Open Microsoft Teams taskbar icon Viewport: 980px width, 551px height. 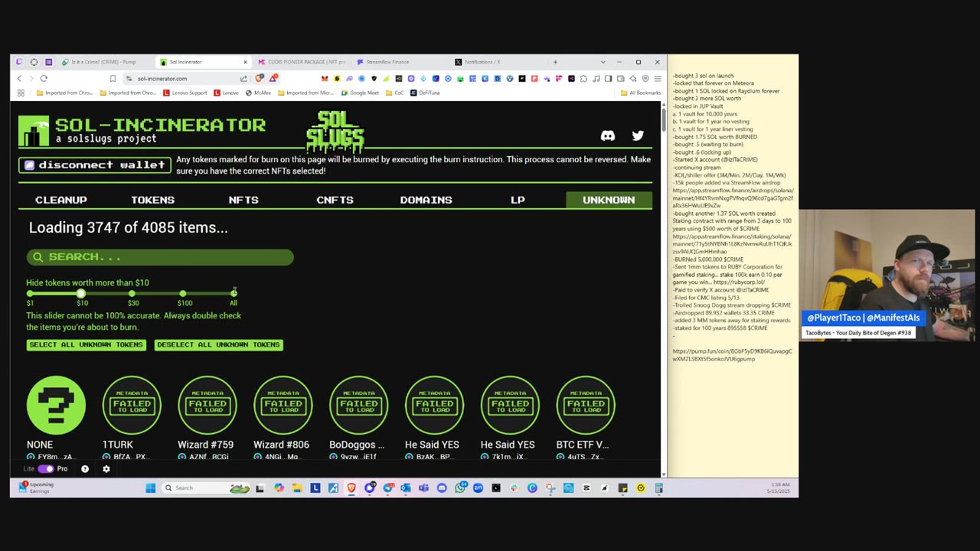pyautogui.click(x=423, y=488)
